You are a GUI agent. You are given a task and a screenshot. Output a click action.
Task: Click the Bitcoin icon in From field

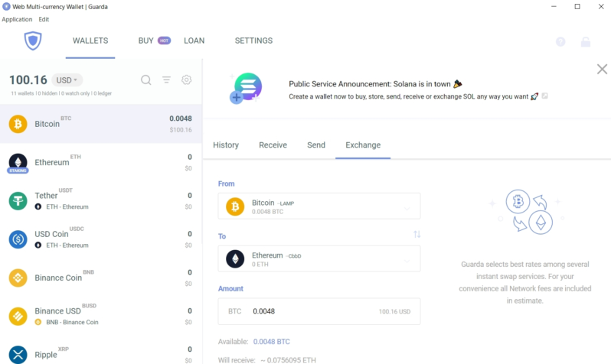pos(235,206)
